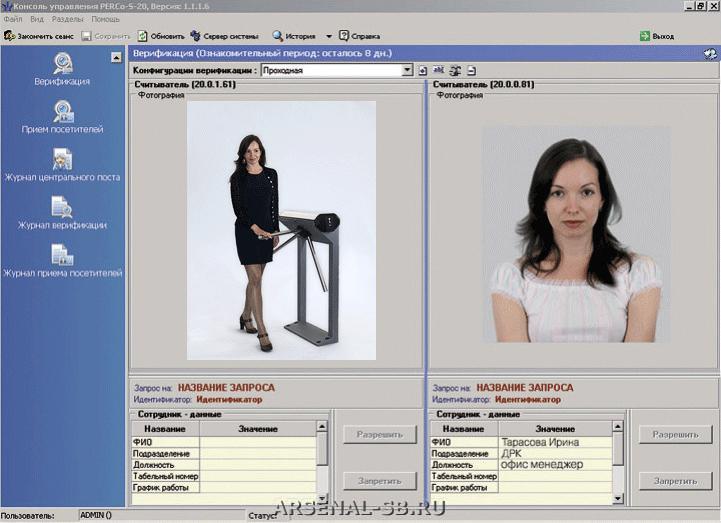This screenshot has height=523, width=721.
Task: Click Закончить сеанс toolbar button
Action: point(38,35)
